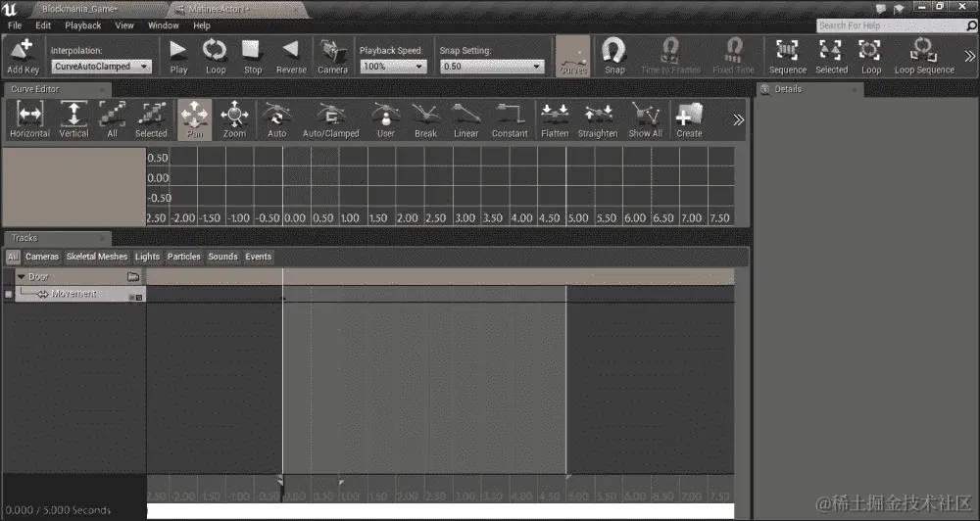Fit view to Loop section
The width and height of the screenshot is (980, 521).
coord(870,56)
